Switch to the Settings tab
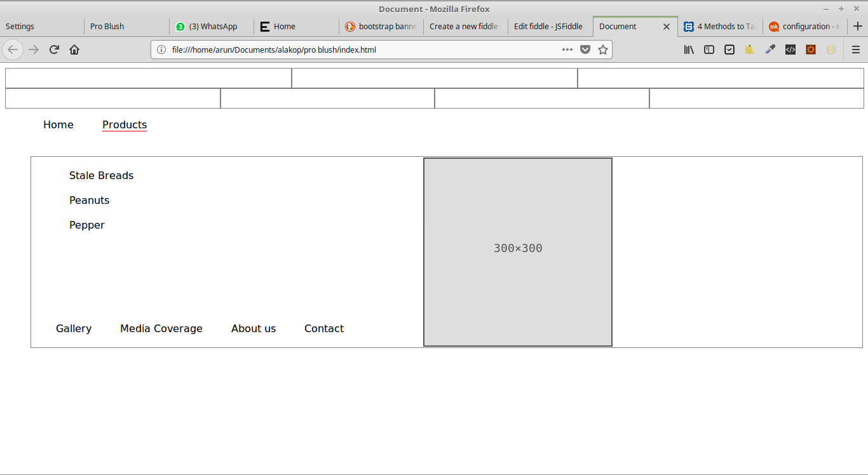The image size is (868, 475). point(42,27)
